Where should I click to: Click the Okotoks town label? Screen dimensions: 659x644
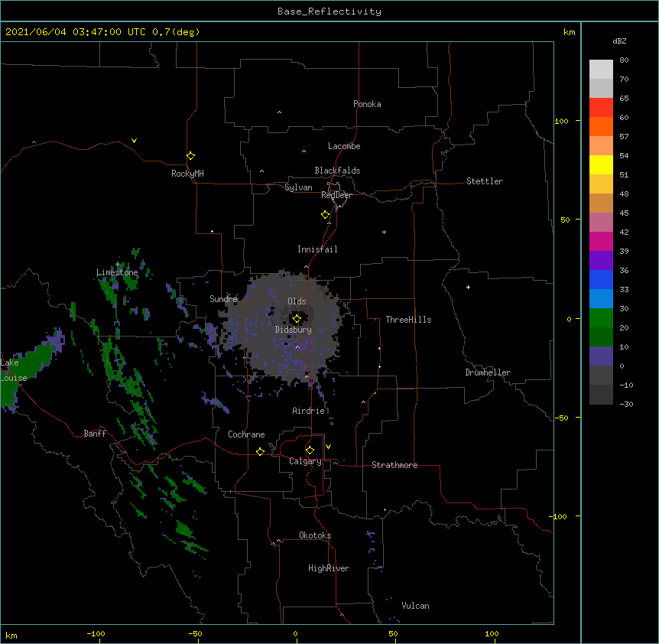315,535
